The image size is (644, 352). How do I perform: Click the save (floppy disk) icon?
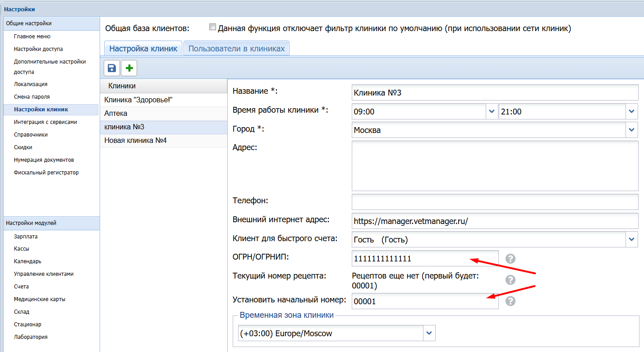(112, 68)
